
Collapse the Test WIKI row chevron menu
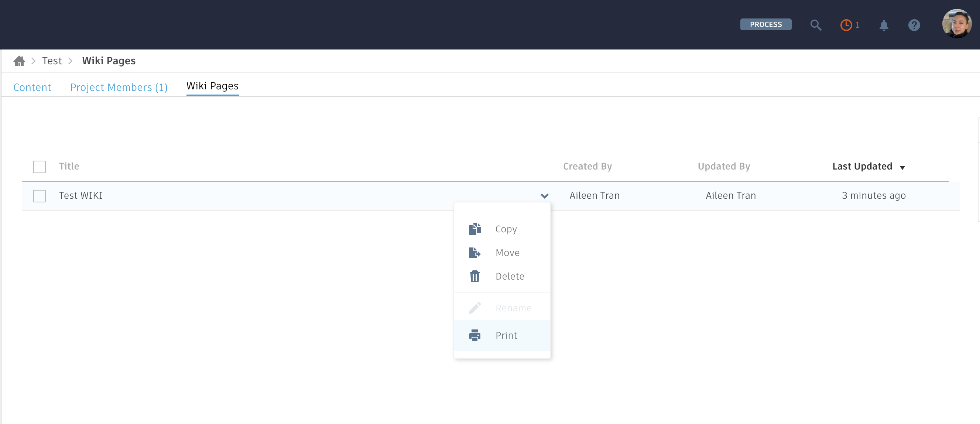[x=544, y=196]
